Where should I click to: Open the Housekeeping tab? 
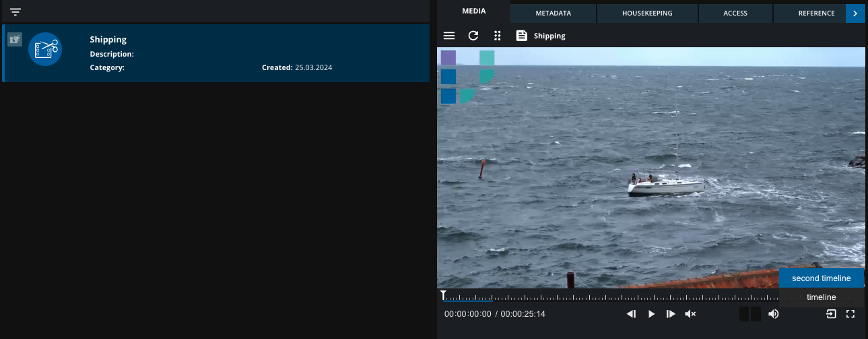647,13
